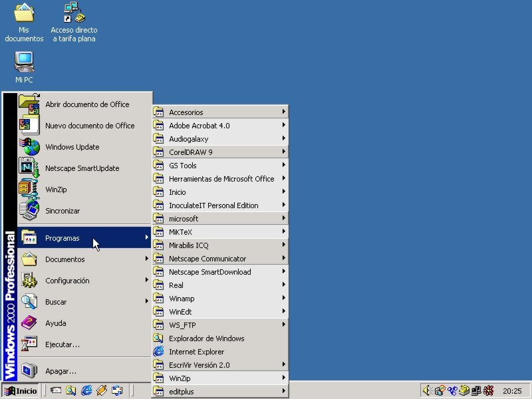
Task: Click the second system tray icon
Action: tap(440, 390)
